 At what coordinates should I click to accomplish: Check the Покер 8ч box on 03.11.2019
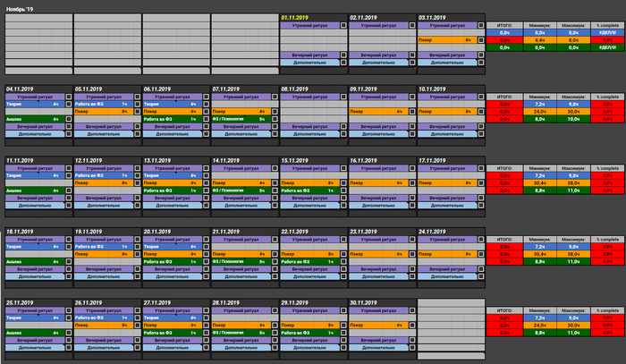click(x=481, y=40)
